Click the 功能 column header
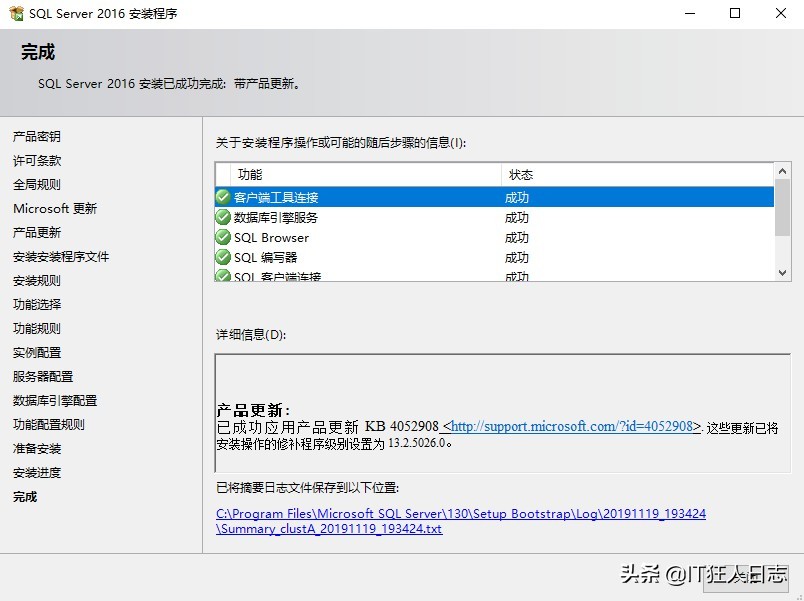This screenshot has width=804, height=601. (366, 175)
